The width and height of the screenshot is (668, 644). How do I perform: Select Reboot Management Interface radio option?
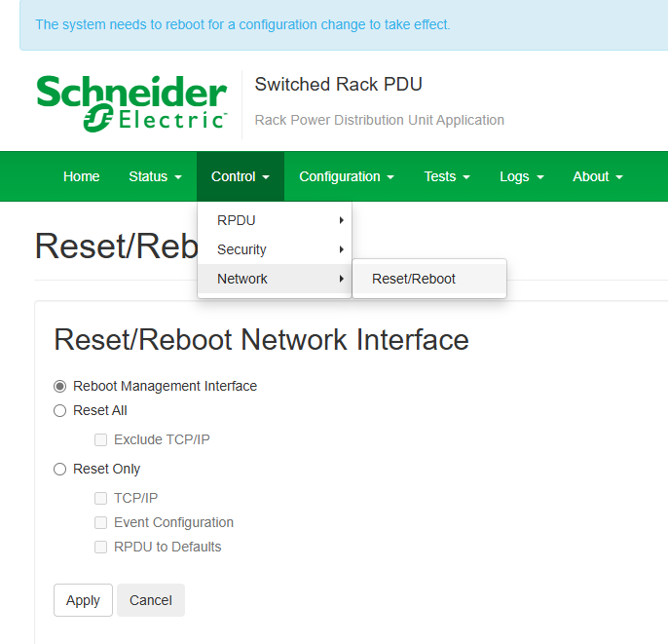point(60,386)
